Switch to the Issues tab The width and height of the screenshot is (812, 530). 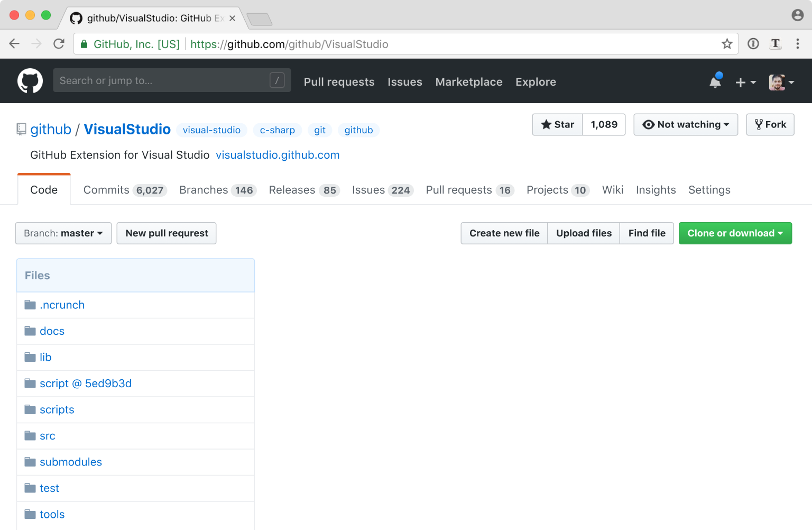[382, 189]
